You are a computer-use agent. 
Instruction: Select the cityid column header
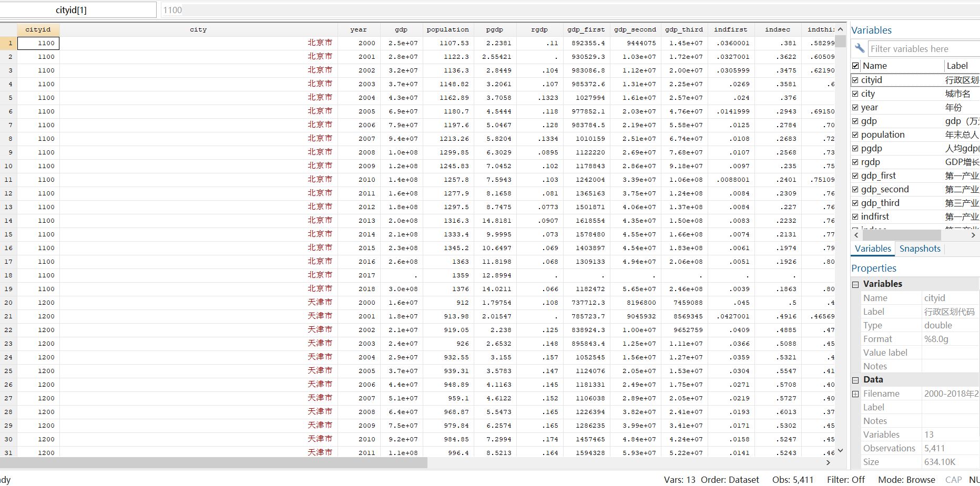[38, 29]
